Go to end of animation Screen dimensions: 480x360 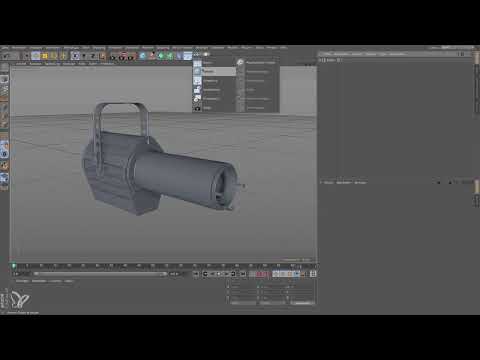(243, 274)
